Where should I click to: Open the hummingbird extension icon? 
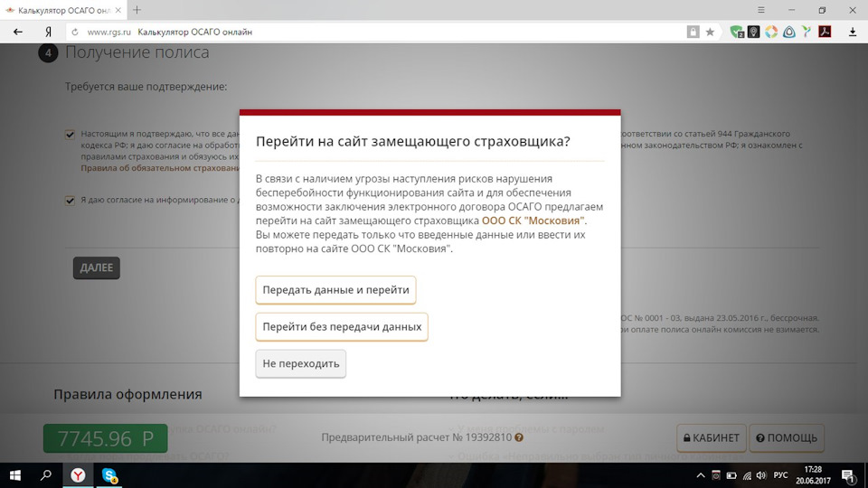807,33
